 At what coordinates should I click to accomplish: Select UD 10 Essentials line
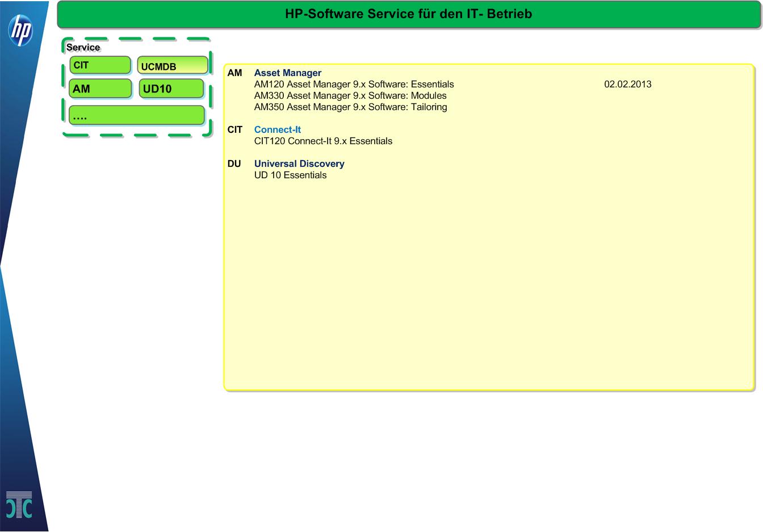pos(291,175)
